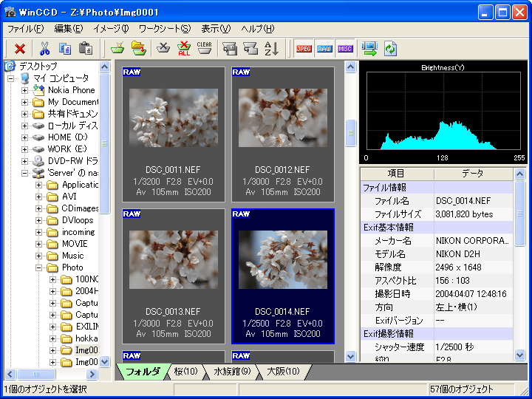Expand the Music folder node
532x399 pixels.
tap(38, 256)
